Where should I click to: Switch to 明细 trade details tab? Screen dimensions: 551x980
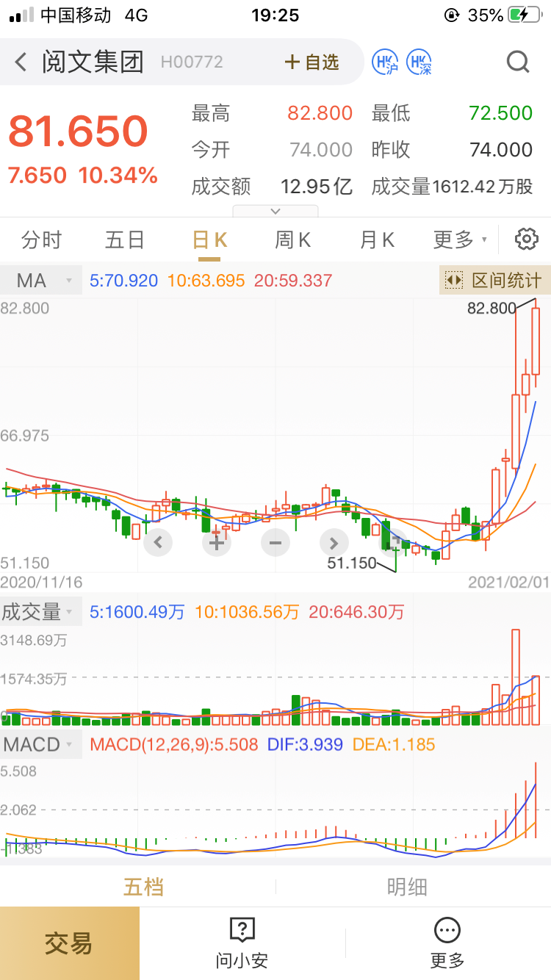(406, 887)
